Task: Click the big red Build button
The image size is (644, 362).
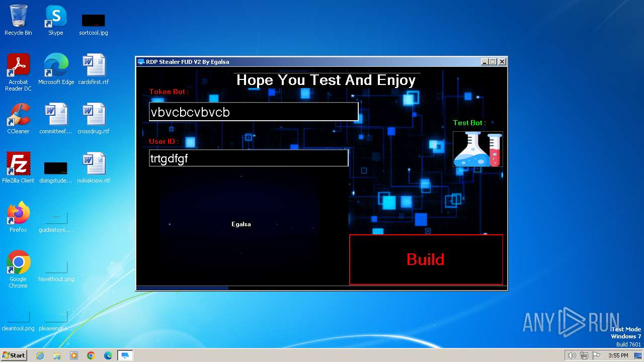Action: pos(426,259)
